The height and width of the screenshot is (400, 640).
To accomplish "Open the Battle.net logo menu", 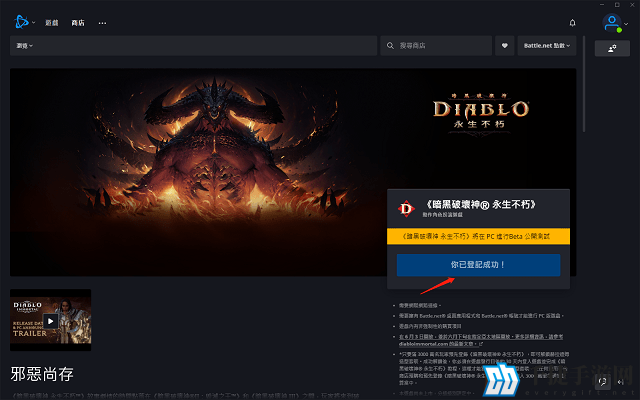I will pos(24,22).
